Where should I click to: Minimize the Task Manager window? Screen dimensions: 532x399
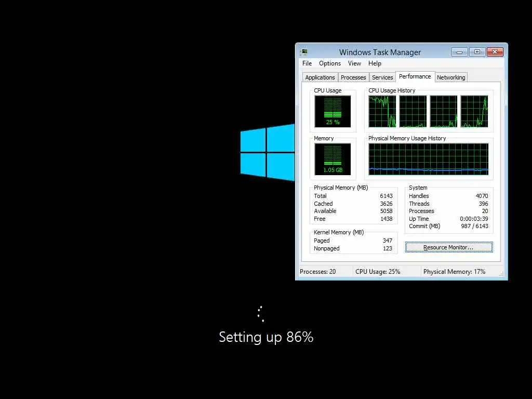click(460, 52)
